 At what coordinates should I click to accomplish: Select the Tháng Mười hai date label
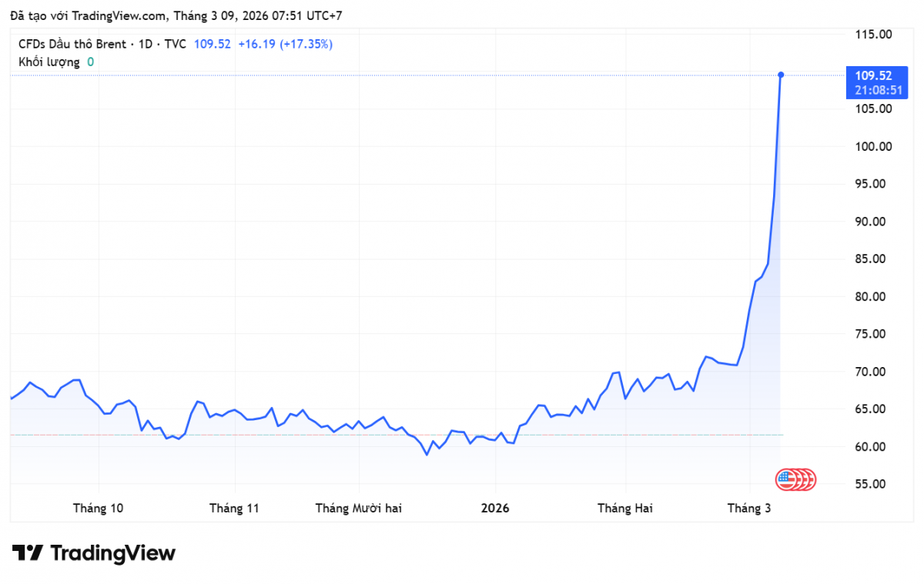coord(358,508)
